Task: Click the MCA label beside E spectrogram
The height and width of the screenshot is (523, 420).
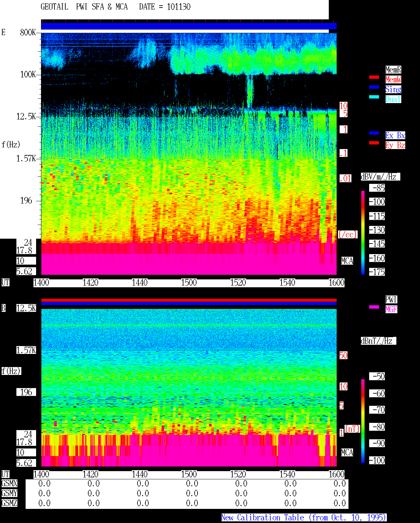Action: [x=347, y=261]
